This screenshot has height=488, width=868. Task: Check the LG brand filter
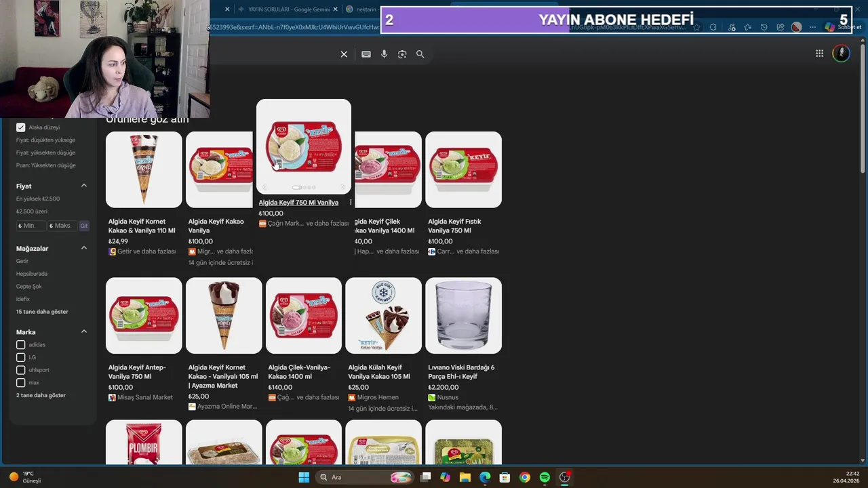tap(21, 357)
